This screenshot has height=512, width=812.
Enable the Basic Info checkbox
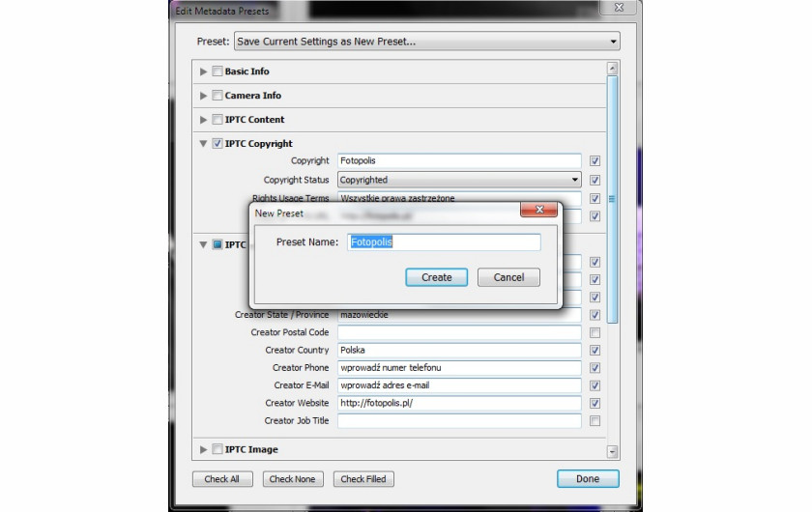click(217, 71)
